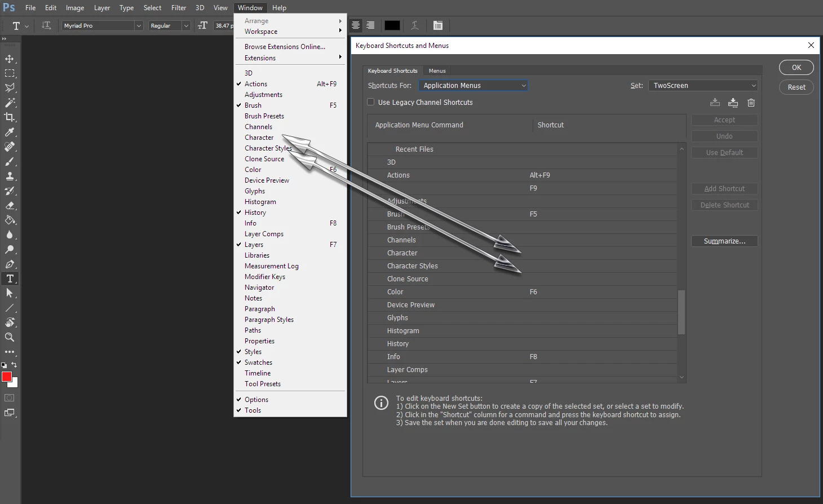The width and height of the screenshot is (823, 504).
Task: Select the Hand tool
Action: [x=10, y=322]
